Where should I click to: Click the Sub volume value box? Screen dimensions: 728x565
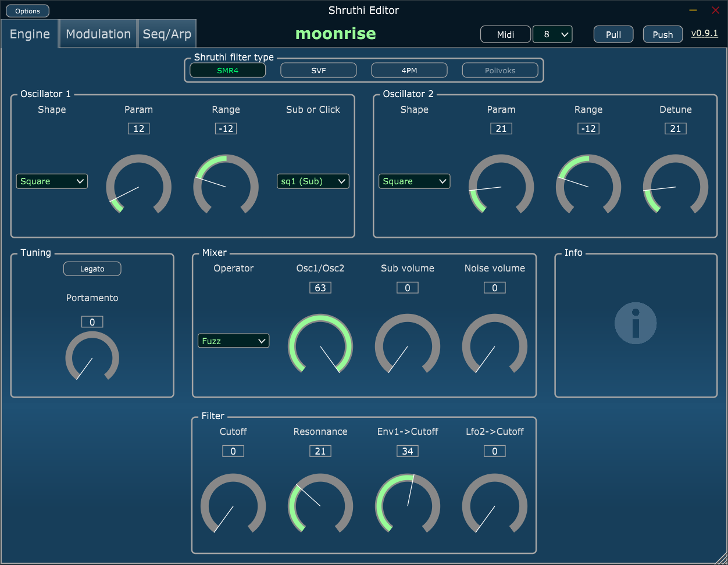click(408, 288)
